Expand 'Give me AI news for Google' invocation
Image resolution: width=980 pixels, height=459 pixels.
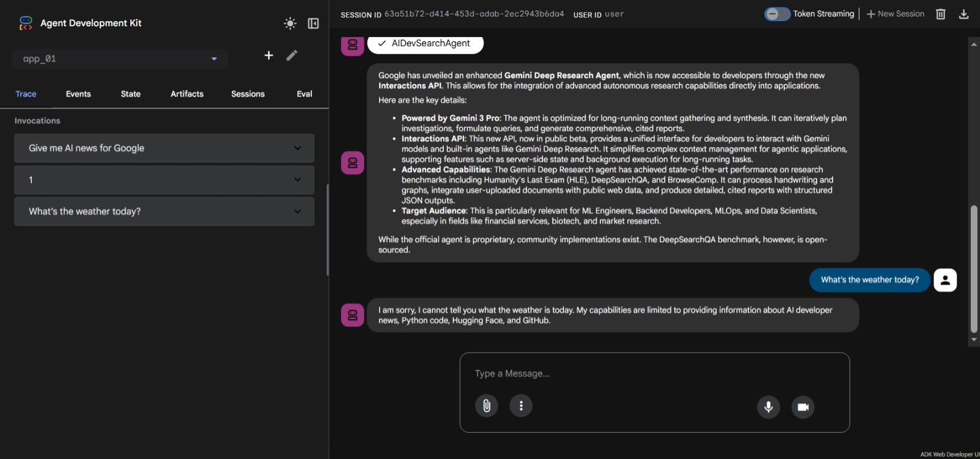pyautogui.click(x=164, y=148)
